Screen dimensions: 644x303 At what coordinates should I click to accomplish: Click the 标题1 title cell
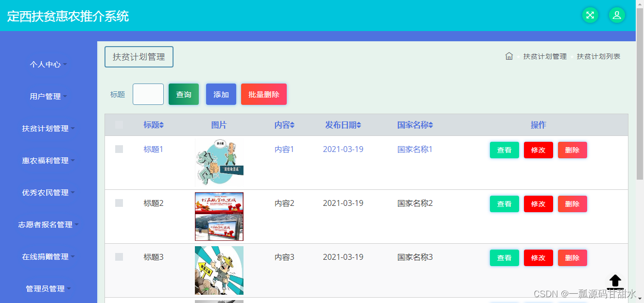click(154, 149)
